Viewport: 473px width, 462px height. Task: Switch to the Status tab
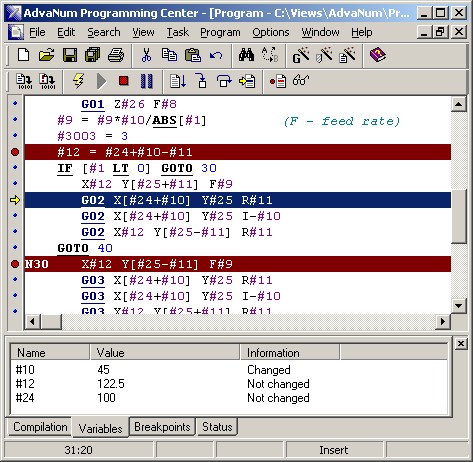217,427
